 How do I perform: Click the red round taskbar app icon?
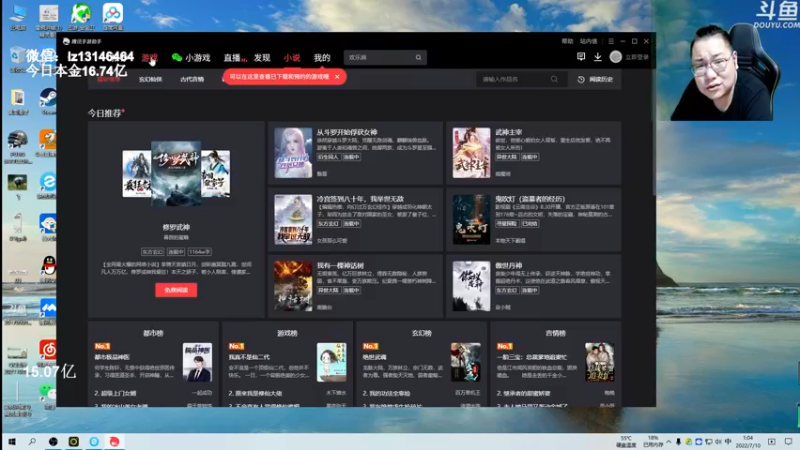[114, 441]
